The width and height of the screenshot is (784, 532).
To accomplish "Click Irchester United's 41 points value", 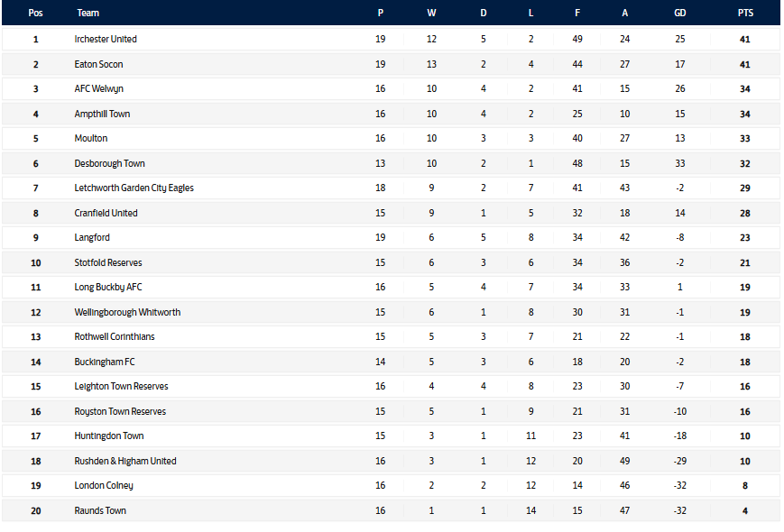I will (x=744, y=40).
